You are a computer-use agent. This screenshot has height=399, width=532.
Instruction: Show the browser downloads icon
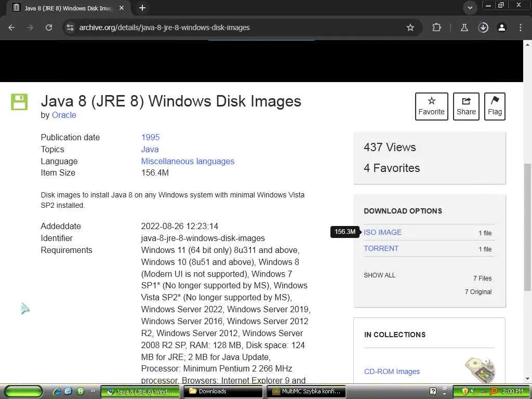[x=483, y=28]
